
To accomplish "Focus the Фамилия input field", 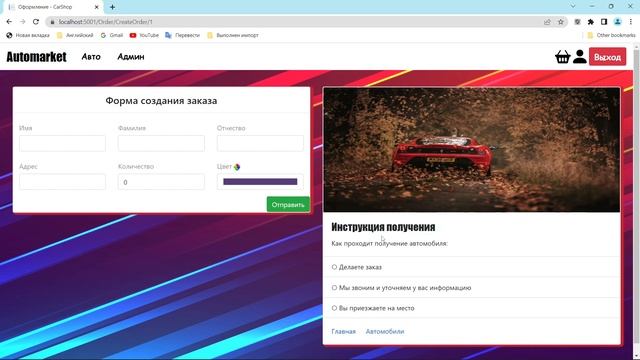I will [x=161, y=143].
